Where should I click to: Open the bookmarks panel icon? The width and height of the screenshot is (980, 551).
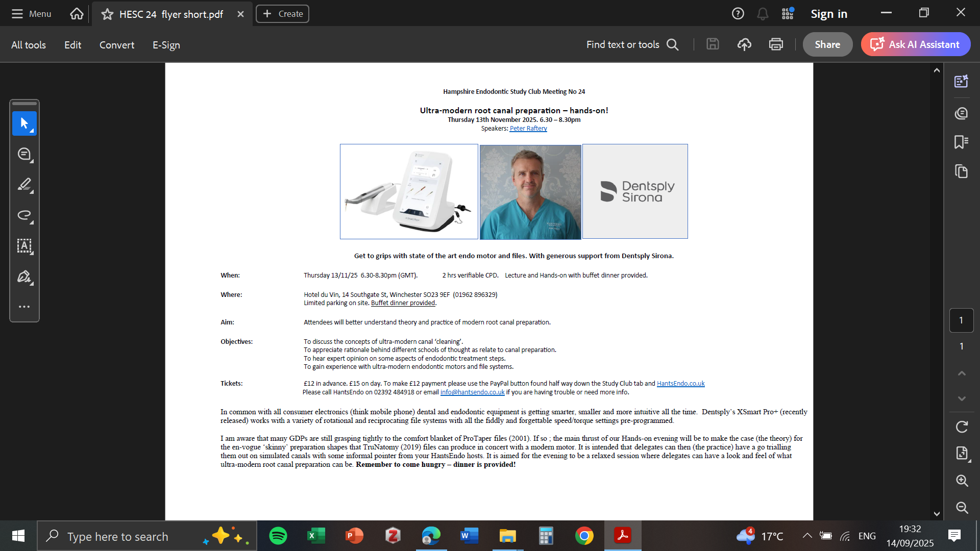click(x=962, y=142)
